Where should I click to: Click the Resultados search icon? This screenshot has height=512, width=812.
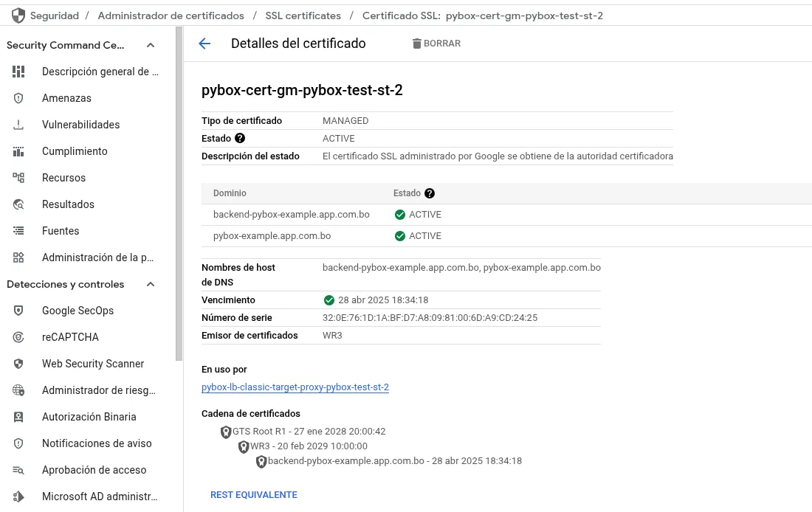click(18, 204)
